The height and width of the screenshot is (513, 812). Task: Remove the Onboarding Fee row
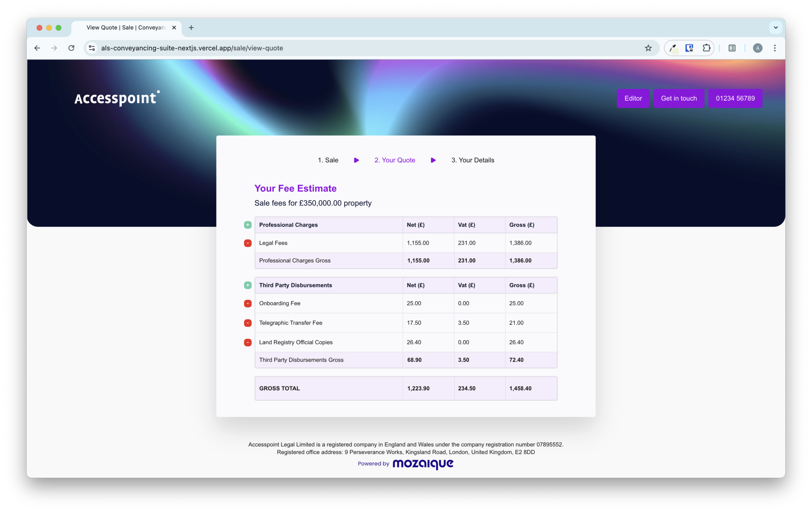click(x=247, y=303)
